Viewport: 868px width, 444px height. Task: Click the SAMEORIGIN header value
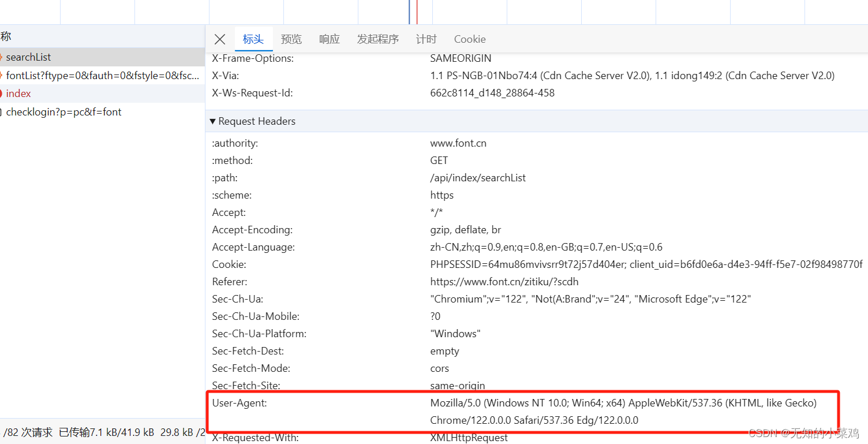click(461, 58)
